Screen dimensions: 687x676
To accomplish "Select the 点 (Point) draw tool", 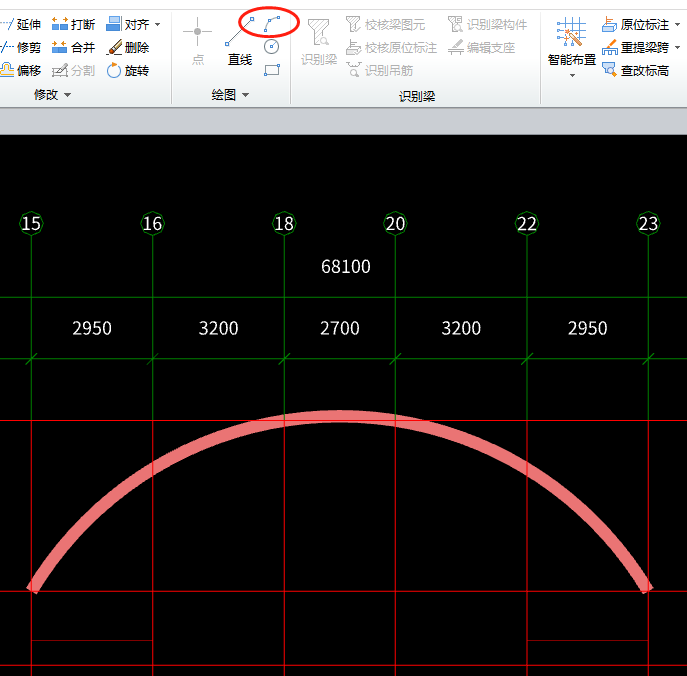I will (198, 41).
